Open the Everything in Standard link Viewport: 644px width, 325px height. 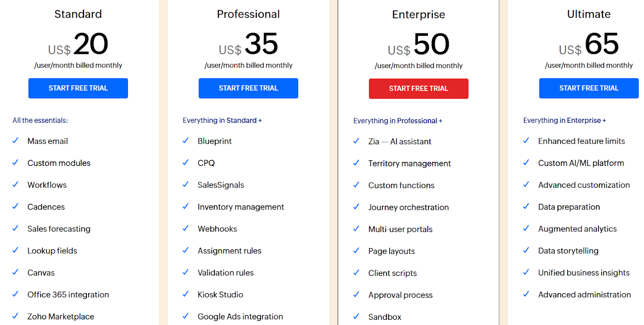(x=222, y=120)
